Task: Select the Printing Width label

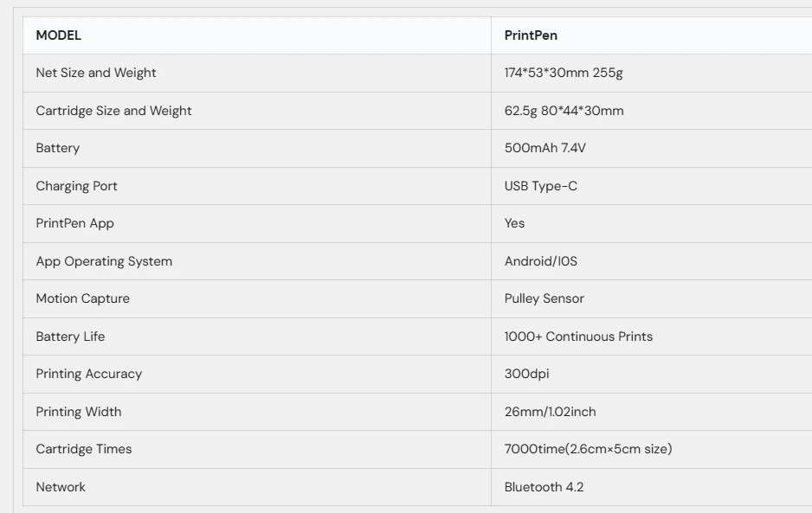Action: pos(79,412)
